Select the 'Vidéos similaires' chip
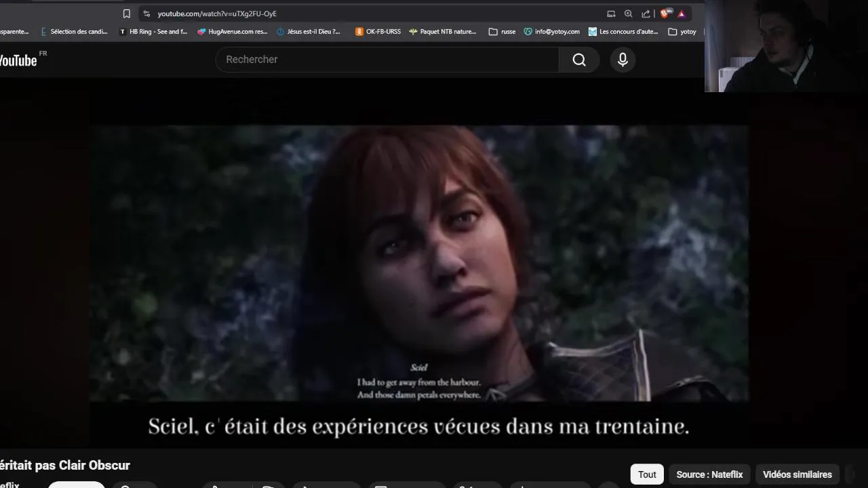 pos(797,474)
